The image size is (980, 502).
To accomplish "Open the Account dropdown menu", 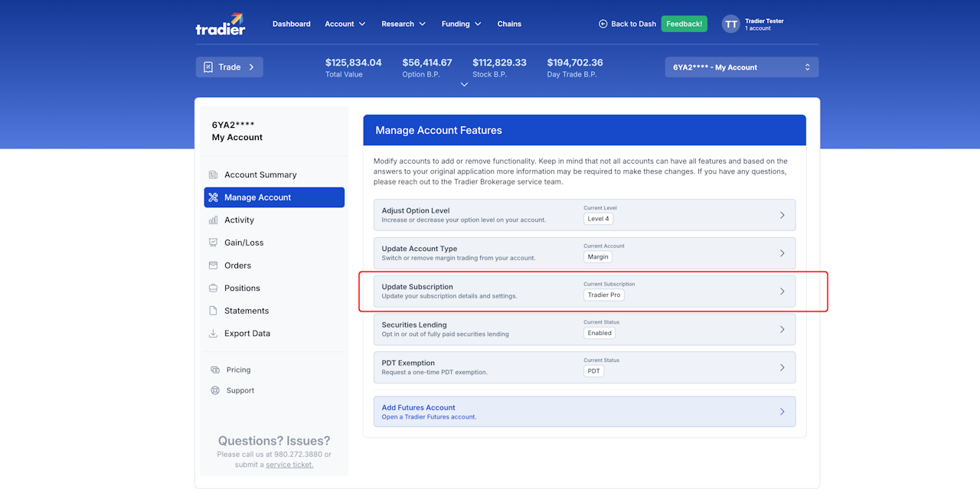I will 345,24.
